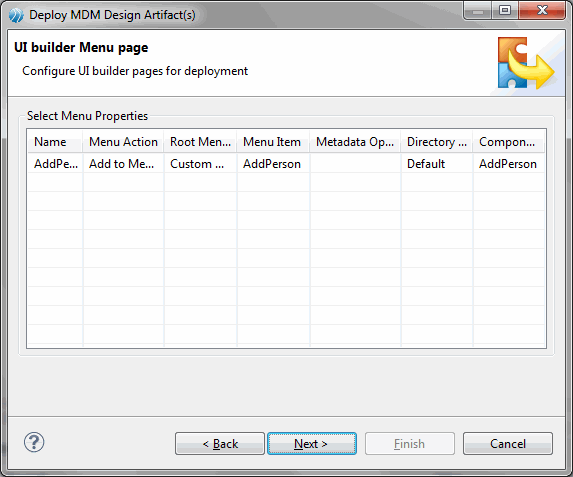Click the application icon in title bar

point(16,15)
